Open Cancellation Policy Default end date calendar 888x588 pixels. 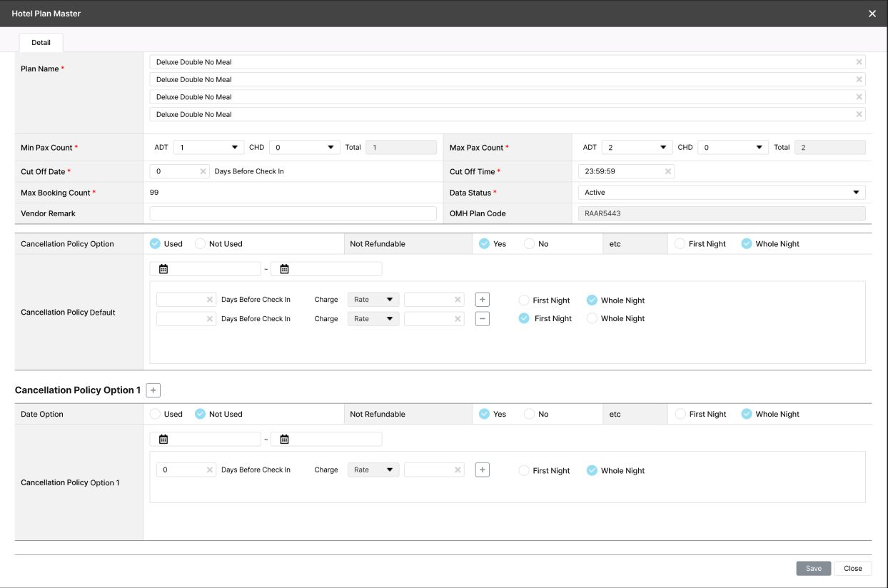pos(284,269)
